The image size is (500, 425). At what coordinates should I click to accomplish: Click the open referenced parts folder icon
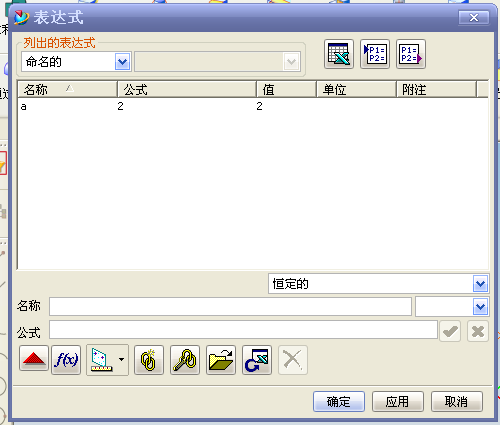coord(221,360)
